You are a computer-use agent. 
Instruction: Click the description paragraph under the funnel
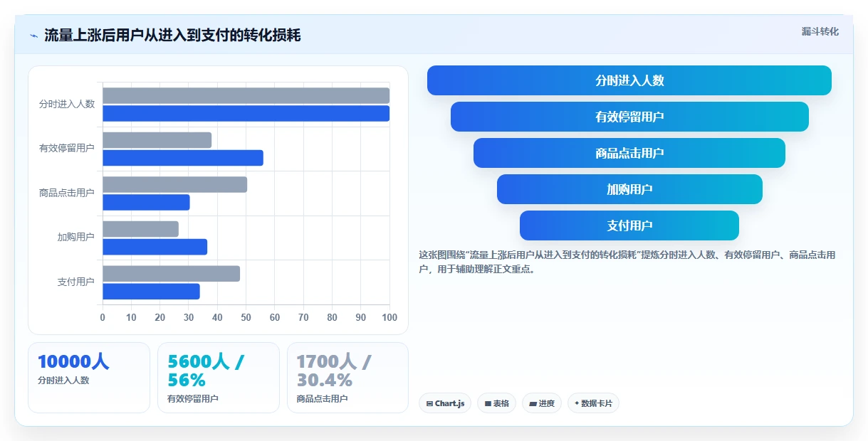coord(627,262)
